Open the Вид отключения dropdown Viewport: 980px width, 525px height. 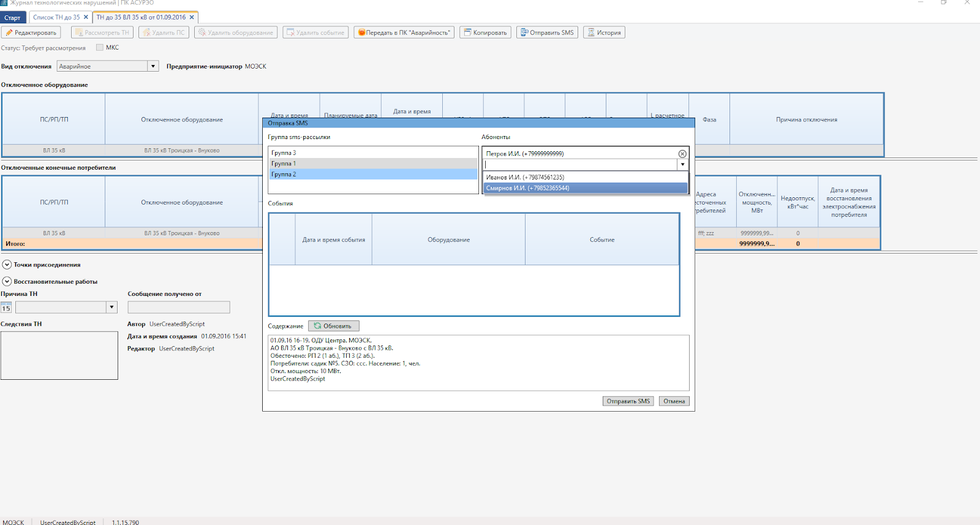(x=153, y=66)
